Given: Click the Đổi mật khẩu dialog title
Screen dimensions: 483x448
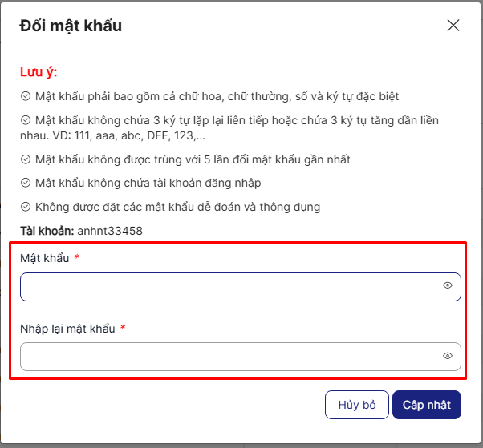Looking at the screenshot, I should coord(71,26).
